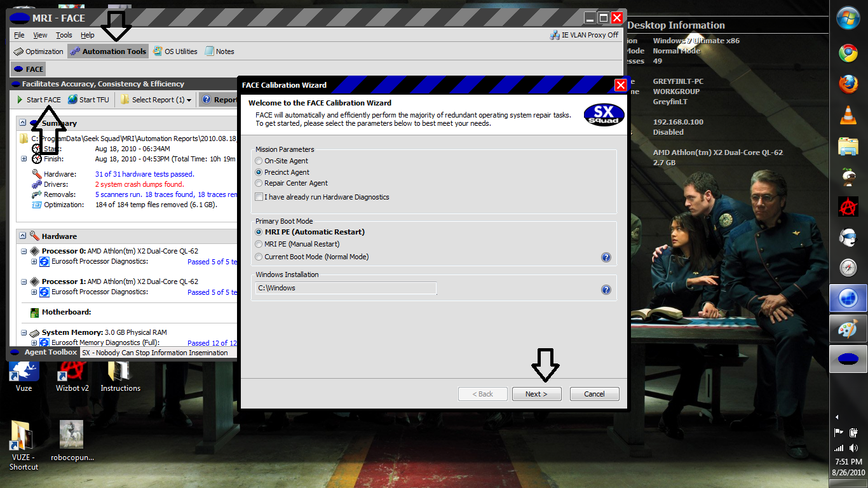Click '31 of 31 hardware tests passed' link

145,174
